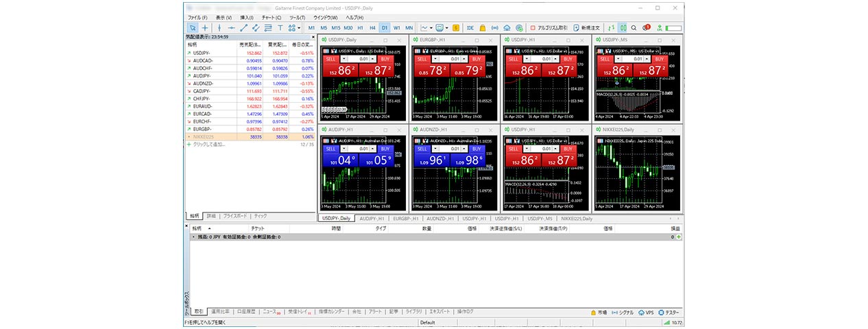This screenshot has width=868, height=329.
Task: Open volume dropdown in AUDJPY-,H1 chart panel
Action: pyautogui.click(x=343, y=149)
